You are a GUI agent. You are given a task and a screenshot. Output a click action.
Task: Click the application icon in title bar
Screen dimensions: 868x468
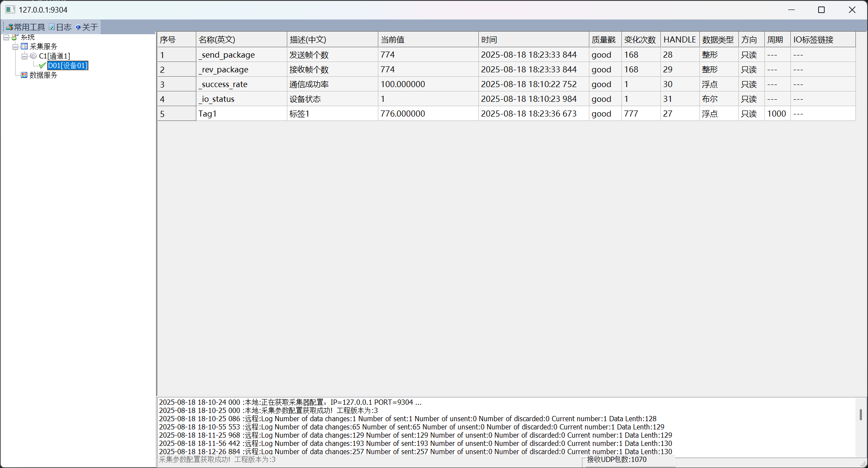pyautogui.click(x=10, y=10)
